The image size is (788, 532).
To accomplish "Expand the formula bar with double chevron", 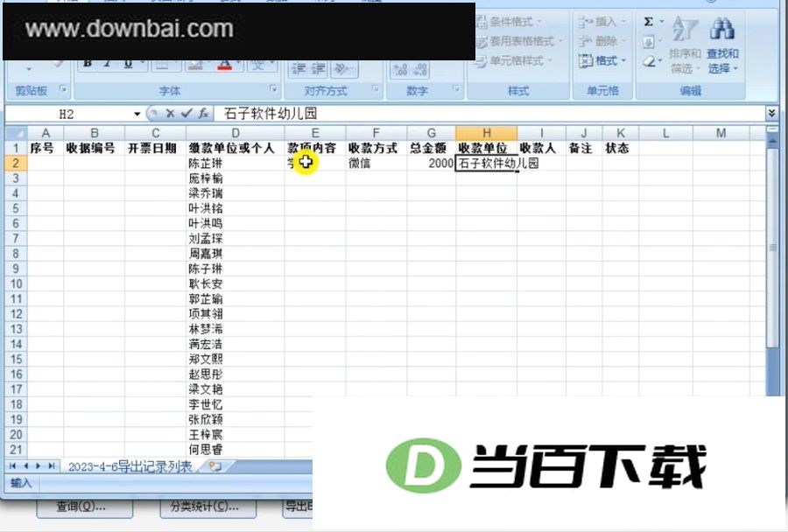I will coord(772,114).
